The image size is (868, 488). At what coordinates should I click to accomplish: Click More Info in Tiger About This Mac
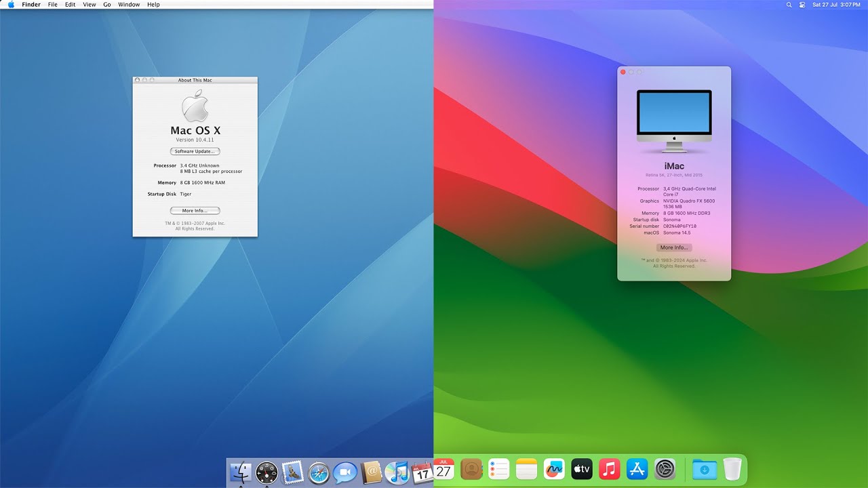point(195,211)
